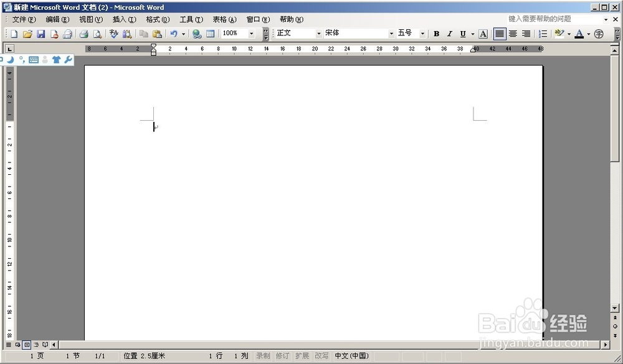The width and height of the screenshot is (623, 364).
Task: Click 录制 macro record indicator
Action: click(x=263, y=356)
